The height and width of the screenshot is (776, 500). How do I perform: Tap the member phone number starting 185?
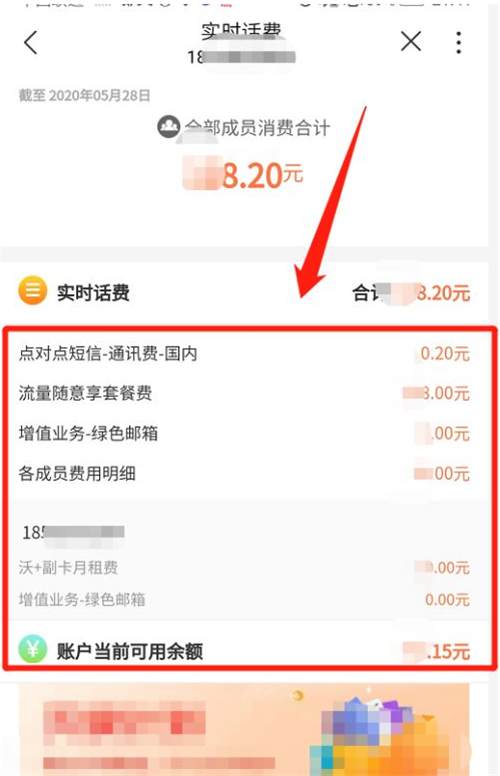tap(73, 533)
